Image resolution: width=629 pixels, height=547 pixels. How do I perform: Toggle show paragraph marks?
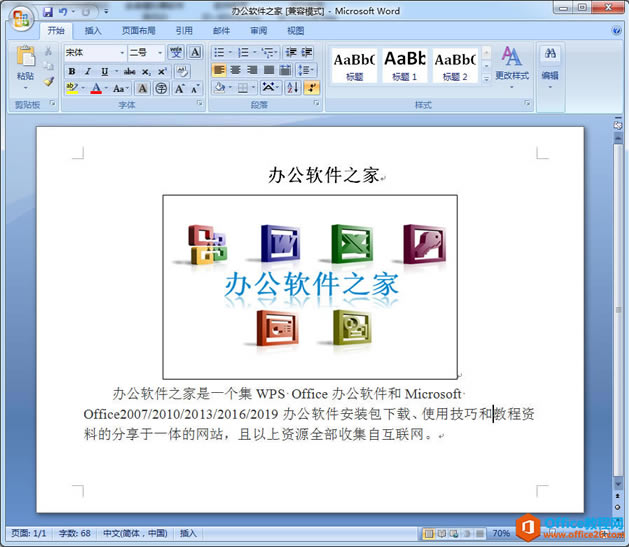coord(312,87)
